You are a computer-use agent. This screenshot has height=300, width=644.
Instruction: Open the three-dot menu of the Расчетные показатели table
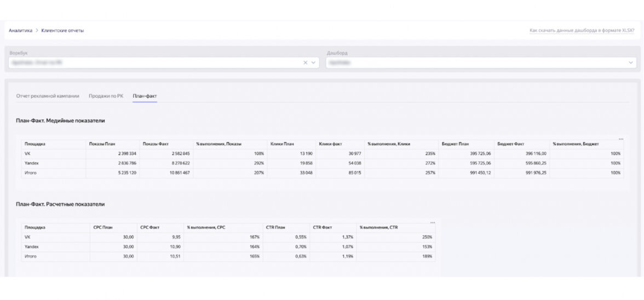[x=432, y=222]
